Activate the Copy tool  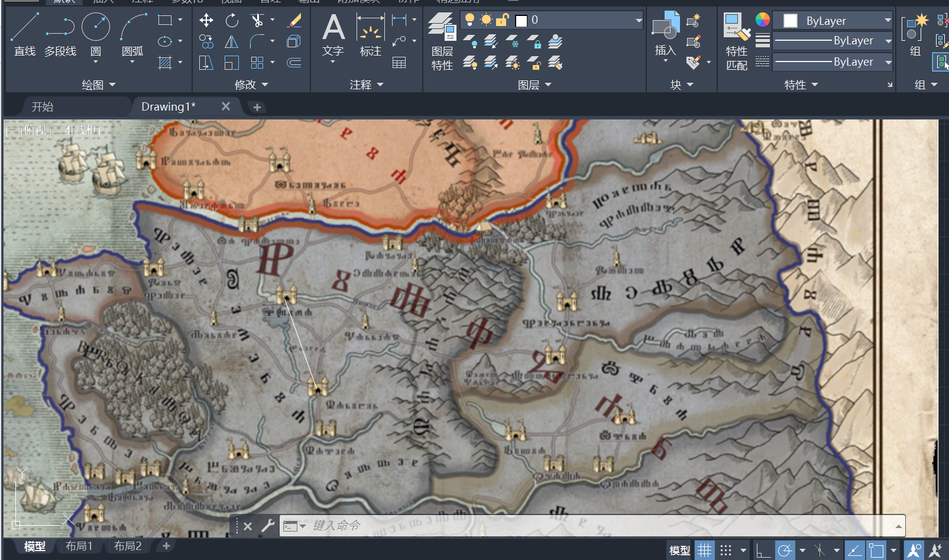pyautogui.click(x=206, y=41)
